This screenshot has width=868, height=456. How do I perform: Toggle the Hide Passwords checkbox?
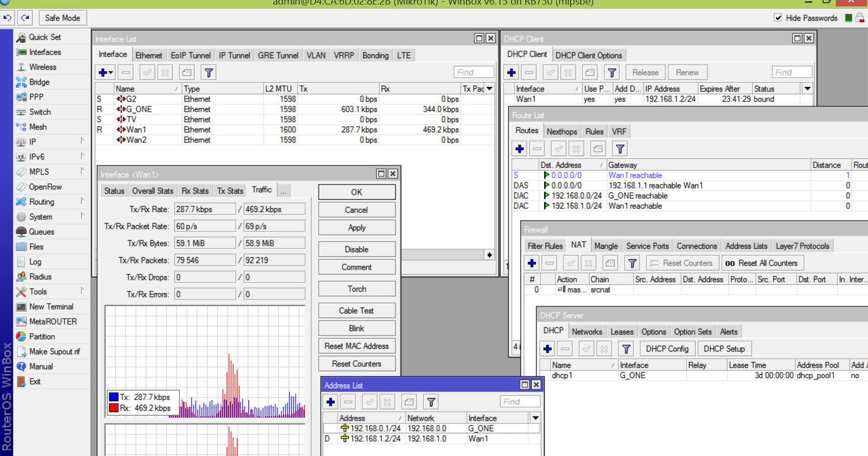(778, 18)
